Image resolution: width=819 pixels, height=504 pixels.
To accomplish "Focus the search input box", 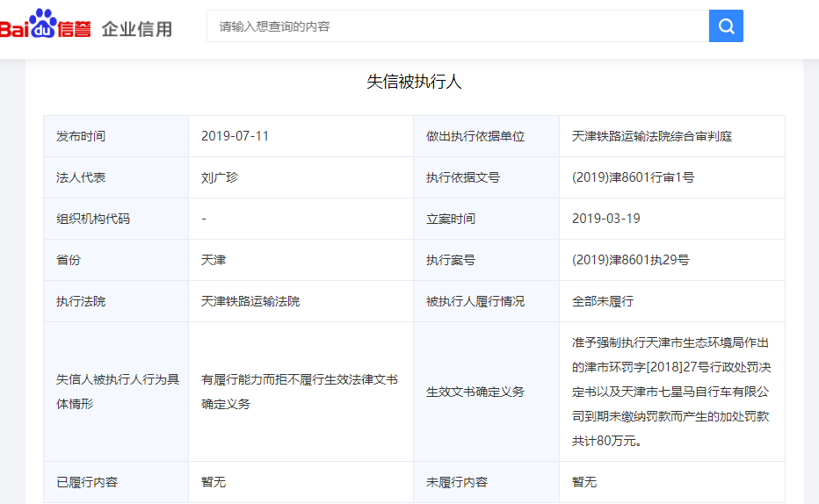I will (x=457, y=26).
